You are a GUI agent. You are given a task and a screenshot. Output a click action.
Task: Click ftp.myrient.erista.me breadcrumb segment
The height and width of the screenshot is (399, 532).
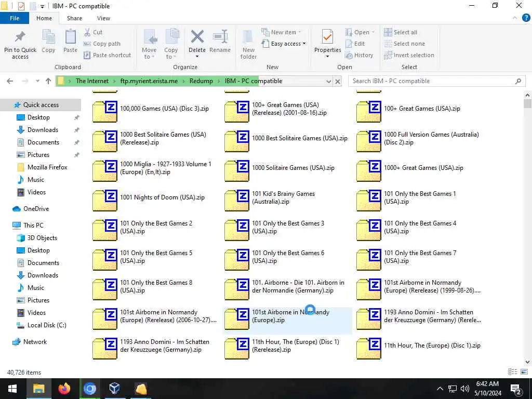(x=149, y=81)
